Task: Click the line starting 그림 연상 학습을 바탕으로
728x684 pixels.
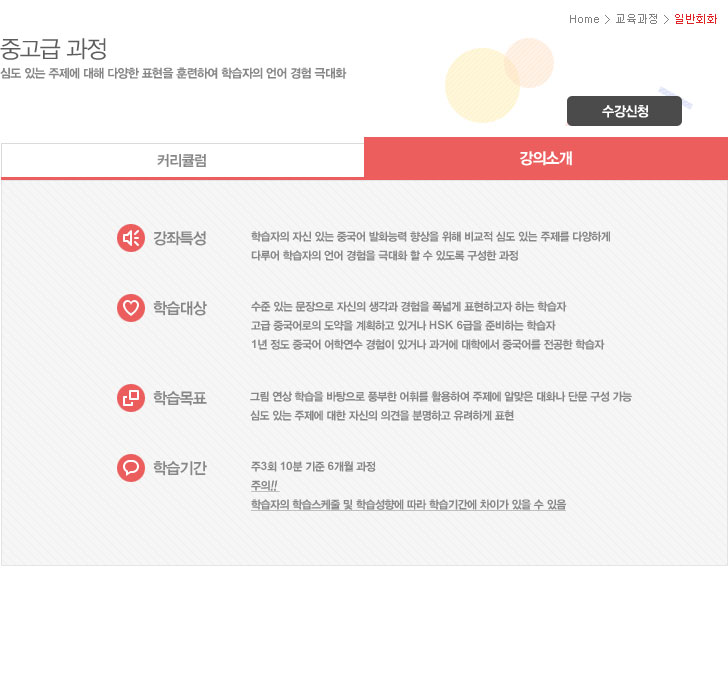Action: point(441,397)
